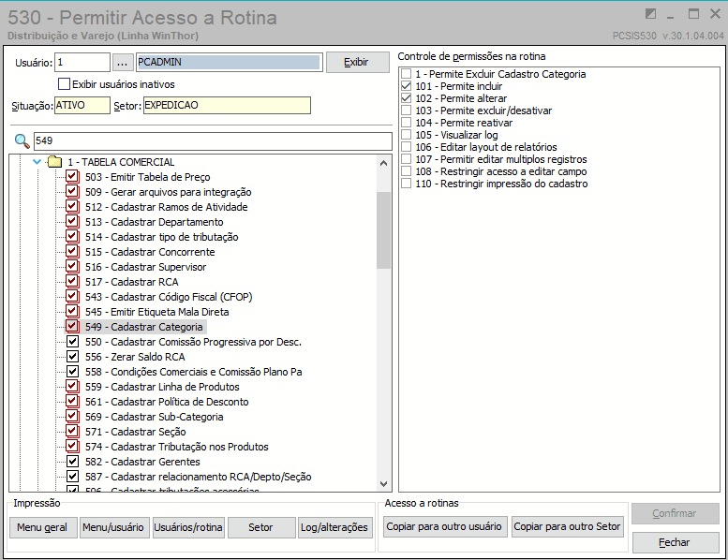Select 559 - Cadastrar Linha de Produtos

(162, 387)
